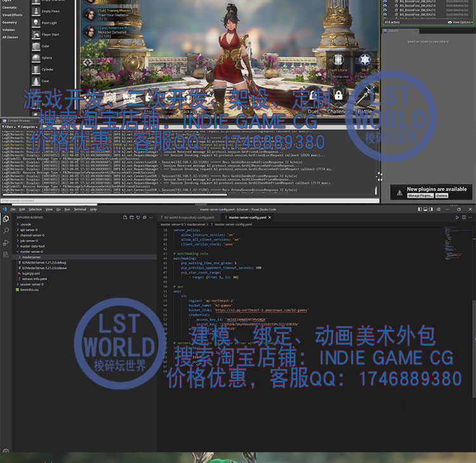The width and height of the screenshot is (476, 463).
Task: Click New Folder icon in Explorer header
Action: pos(132,218)
